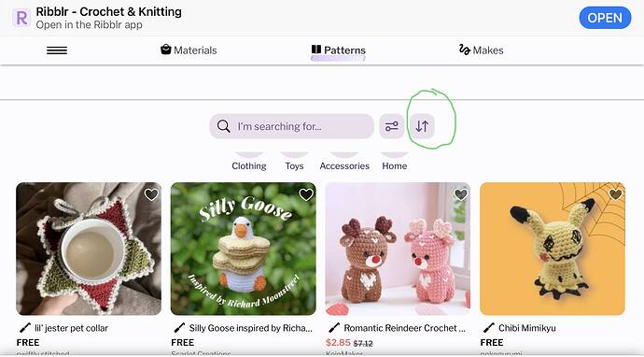Image resolution: width=644 pixels, height=357 pixels.
Task: Click crochet hook icon beside Romantic Reindeer title
Action: click(x=334, y=328)
